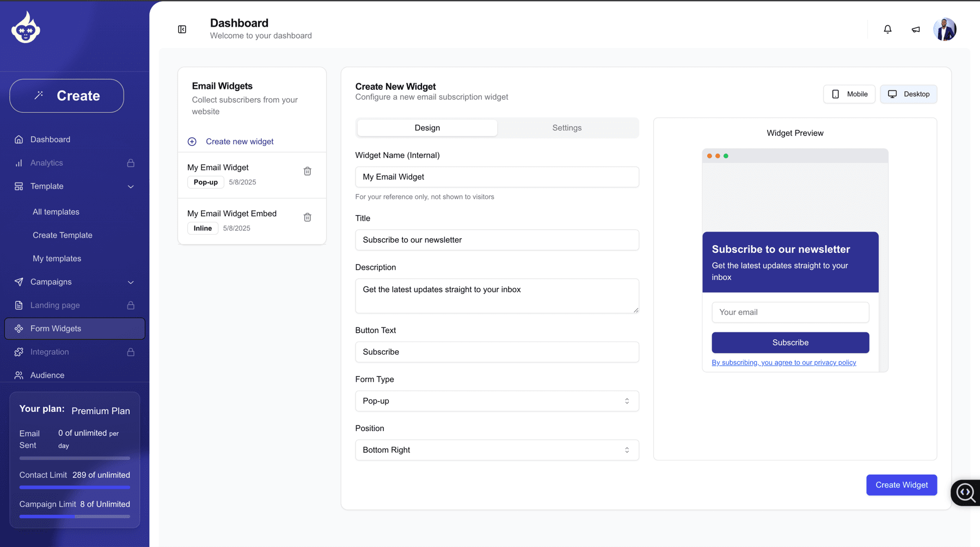980x547 pixels.
Task: Click the Create Widget button
Action: 902,485
